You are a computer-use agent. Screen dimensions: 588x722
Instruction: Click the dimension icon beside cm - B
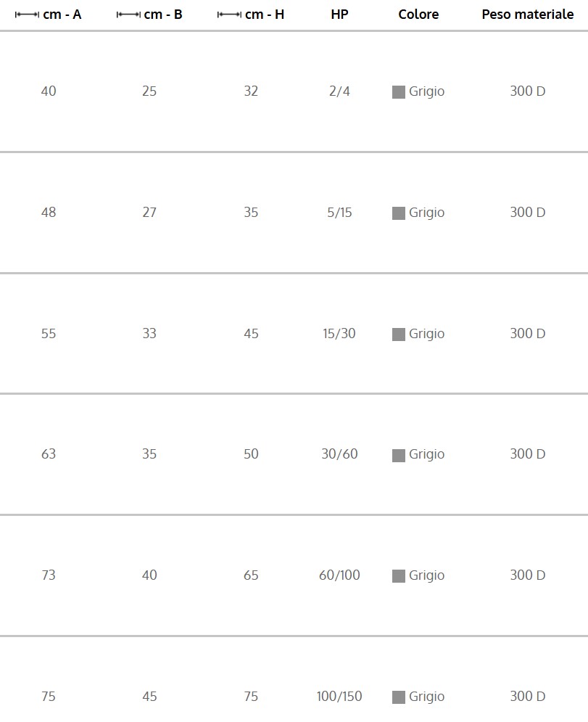128,15
